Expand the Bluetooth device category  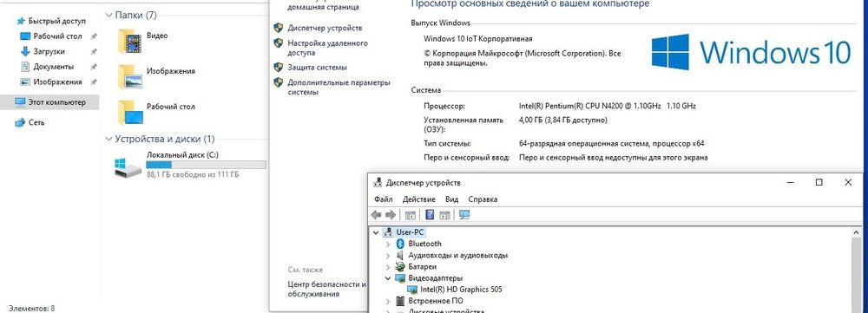(389, 244)
